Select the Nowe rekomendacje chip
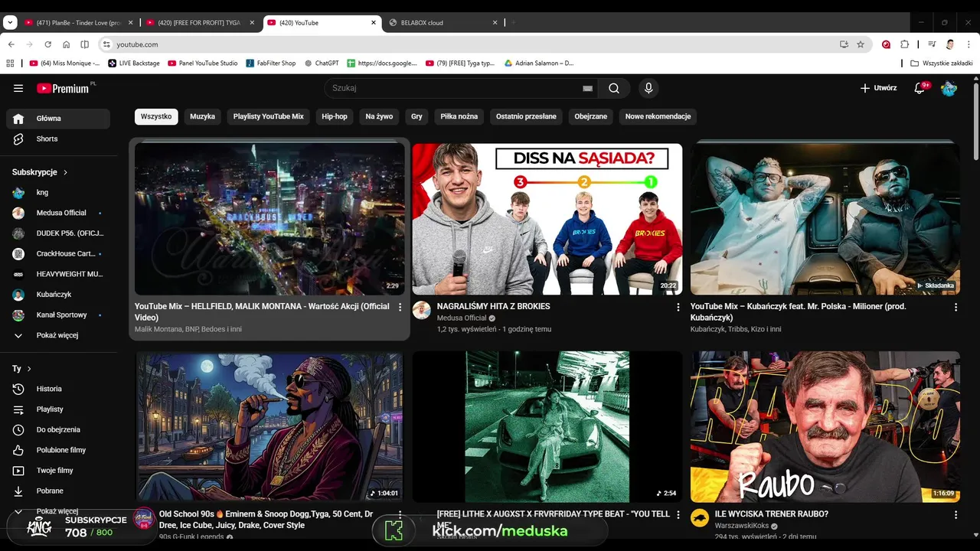Image resolution: width=980 pixels, height=551 pixels. coord(658,116)
